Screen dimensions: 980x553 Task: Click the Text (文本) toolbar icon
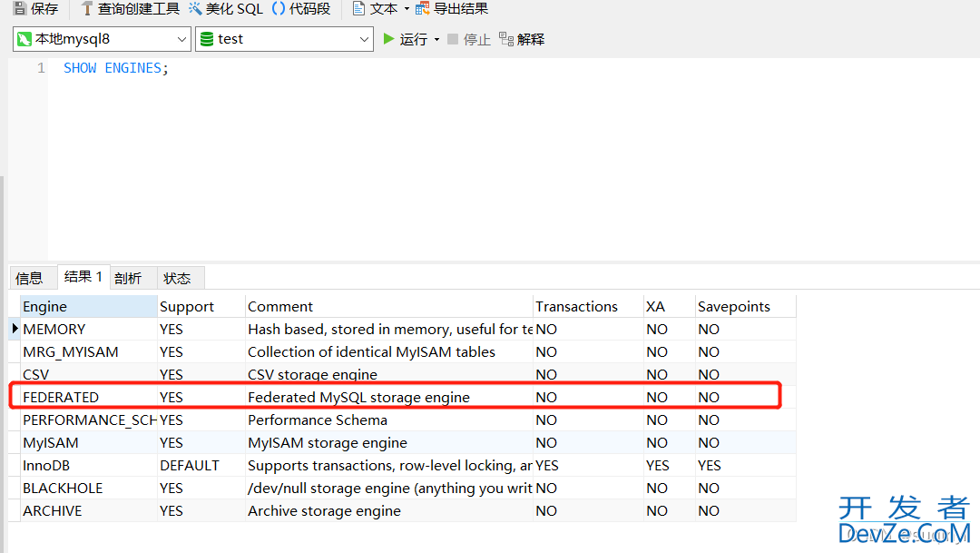358,8
